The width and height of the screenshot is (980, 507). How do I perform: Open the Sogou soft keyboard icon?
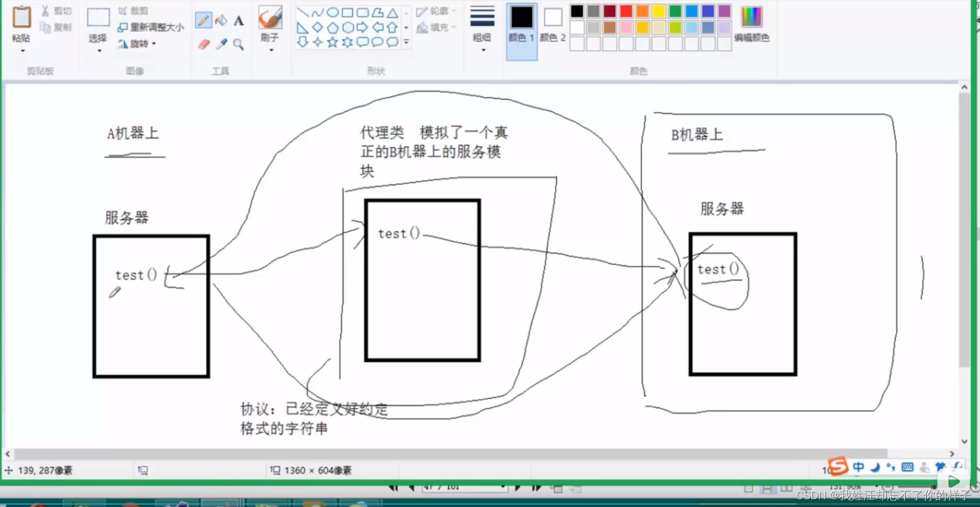click(x=907, y=467)
